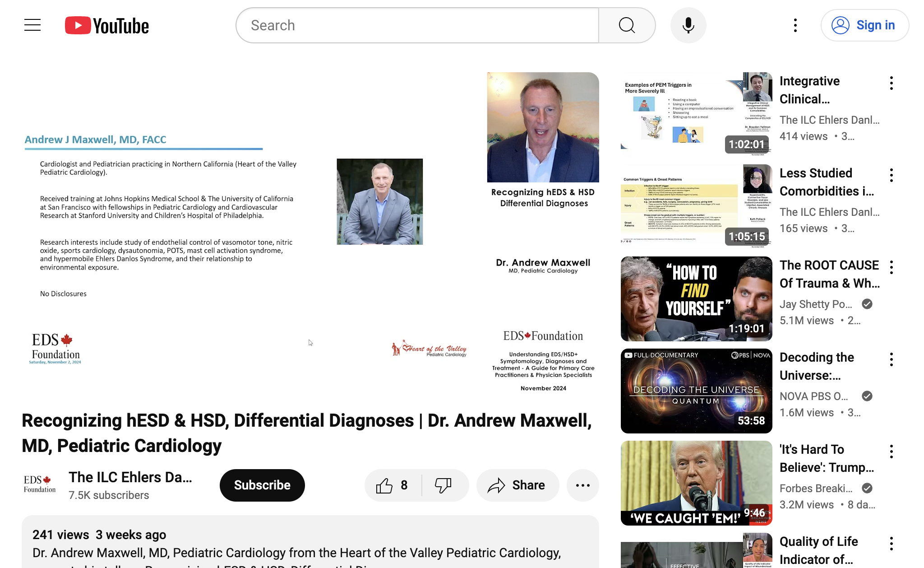
Task: Click the person icon in Sign in
Action: (x=841, y=25)
